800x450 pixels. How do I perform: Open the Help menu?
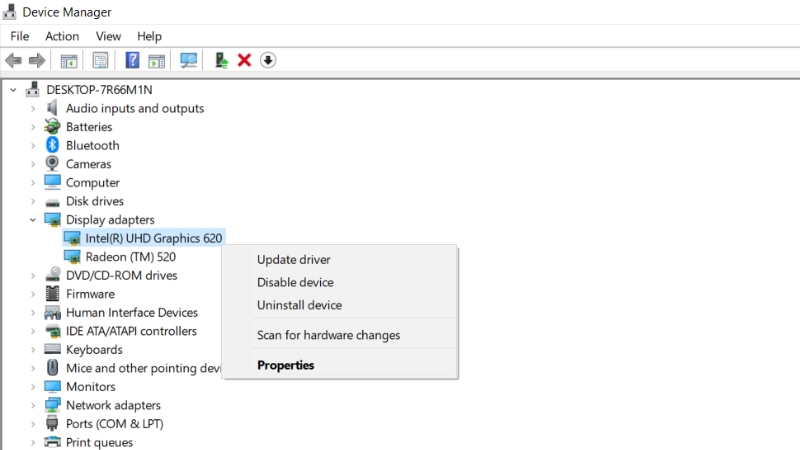point(149,36)
